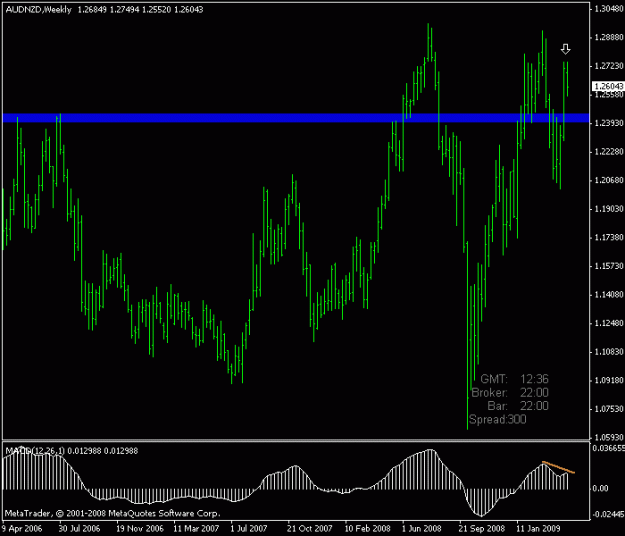This screenshot has width=625, height=536.
Task: Click the 1 Jul 2007 date label
Action: [x=249, y=529]
